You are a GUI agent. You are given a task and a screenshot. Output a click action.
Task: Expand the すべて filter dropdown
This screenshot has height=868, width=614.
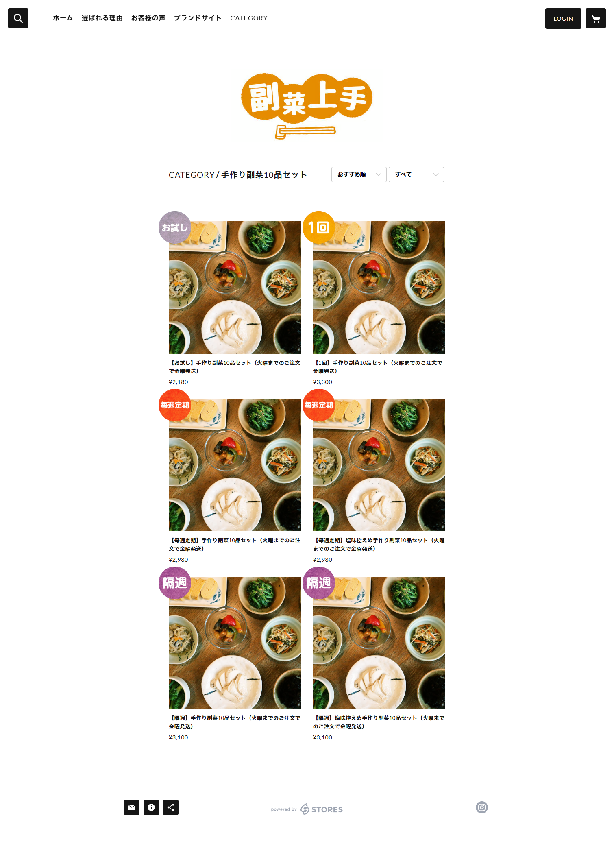(x=416, y=174)
